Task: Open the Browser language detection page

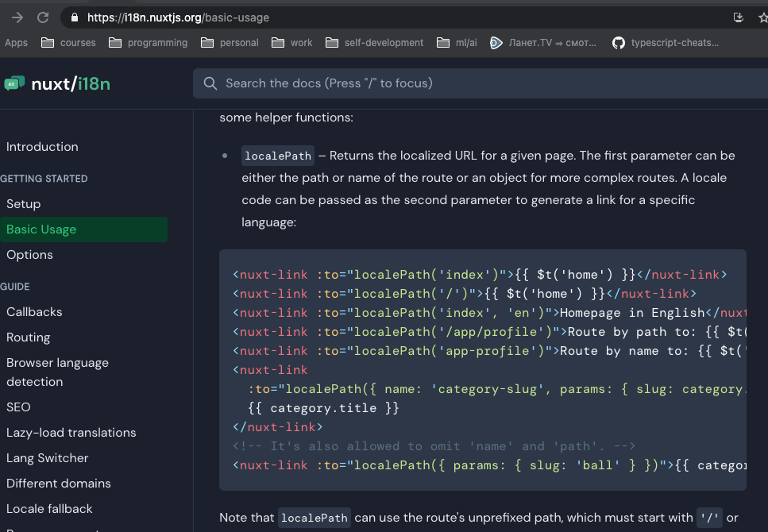Action: pyautogui.click(x=57, y=372)
